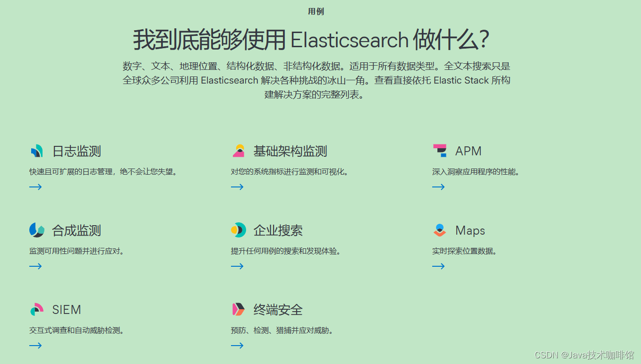Open the 终端安全 arrow link
Screen dimensions: 641x364
click(237, 345)
